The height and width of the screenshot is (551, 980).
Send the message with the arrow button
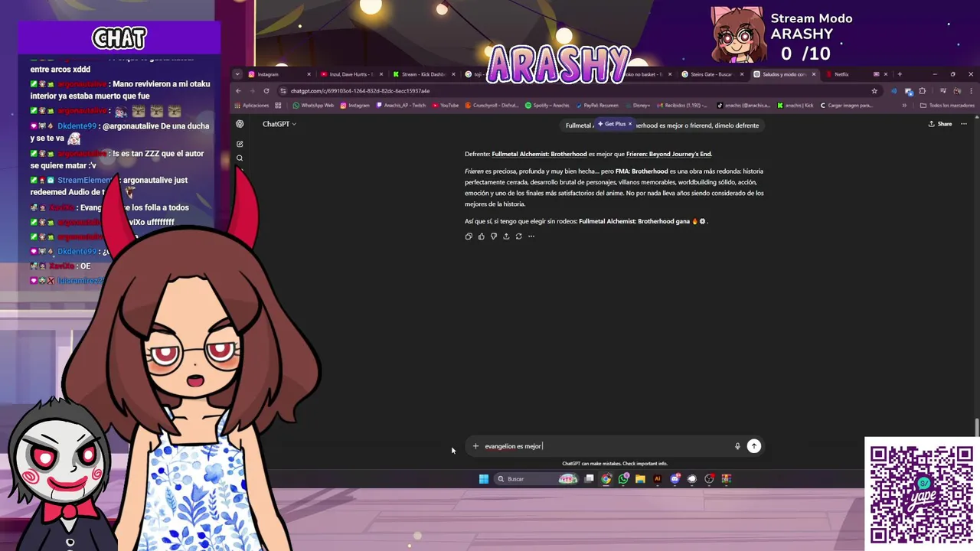click(x=754, y=446)
